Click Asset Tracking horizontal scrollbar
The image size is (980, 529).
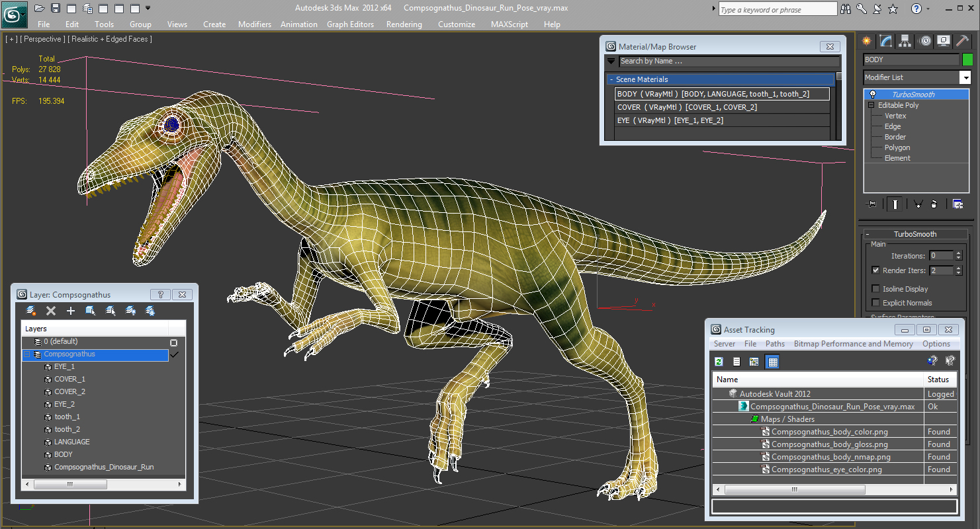click(x=795, y=490)
